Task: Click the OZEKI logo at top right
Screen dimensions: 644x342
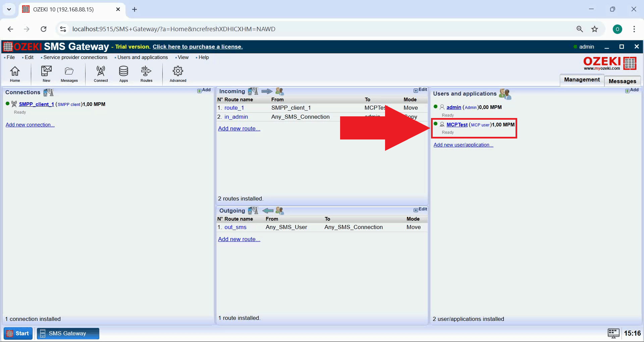Action: (610, 63)
